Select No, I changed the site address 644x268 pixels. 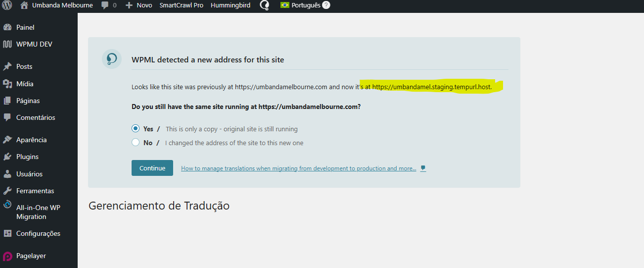[x=136, y=143]
